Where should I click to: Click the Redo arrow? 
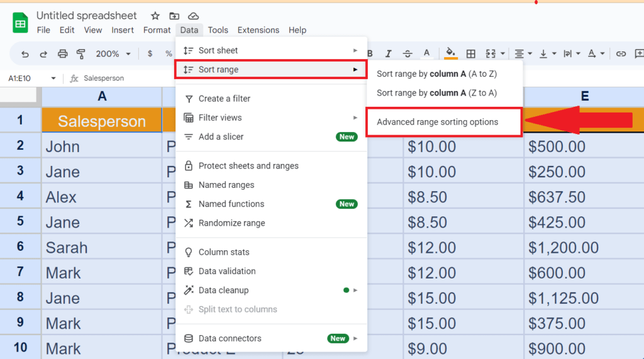(43, 54)
